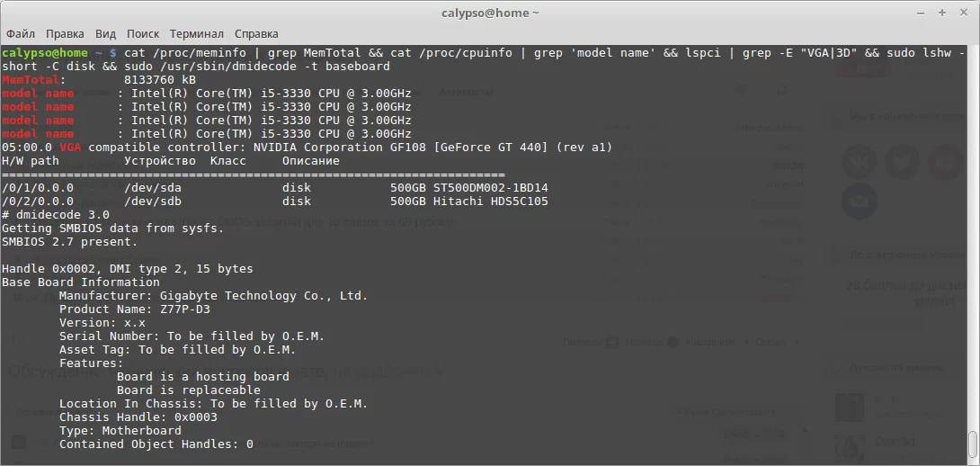Click the Manufacturer Gigabyte Technology line
Image resolution: width=980 pixels, height=466 pixels.
coord(213,295)
